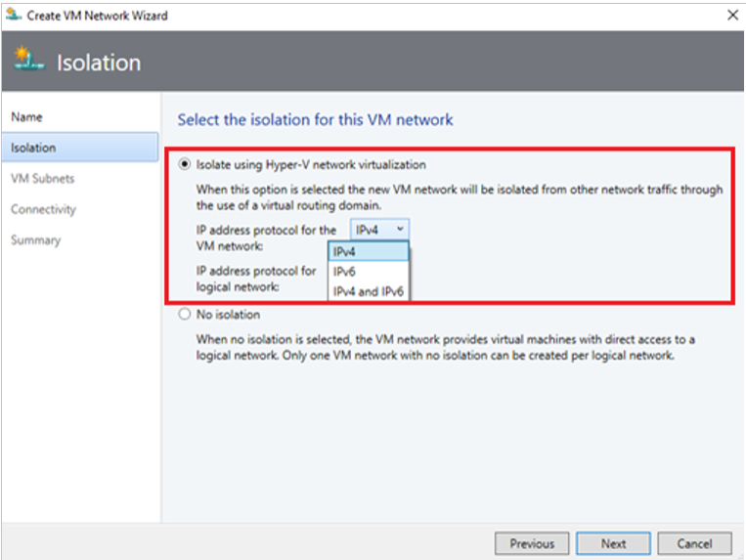This screenshot has width=746, height=560.
Task: Open the Connectivity wizard step
Action: 43,209
